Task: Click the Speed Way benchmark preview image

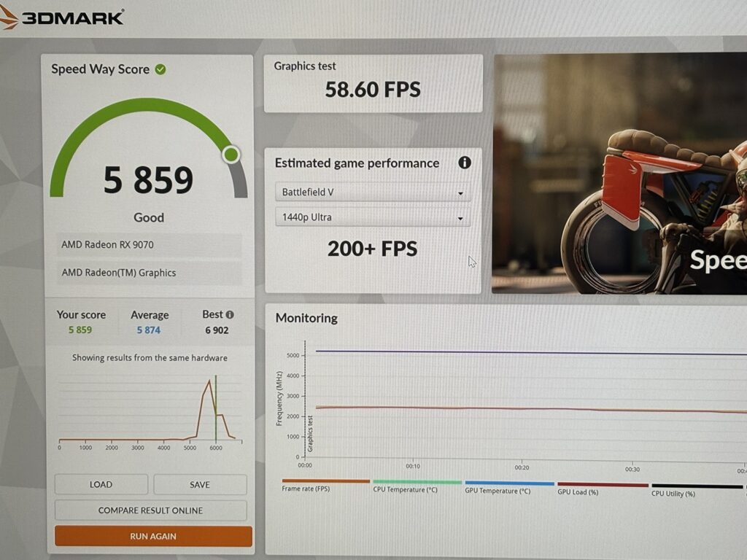Action: (x=620, y=175)
